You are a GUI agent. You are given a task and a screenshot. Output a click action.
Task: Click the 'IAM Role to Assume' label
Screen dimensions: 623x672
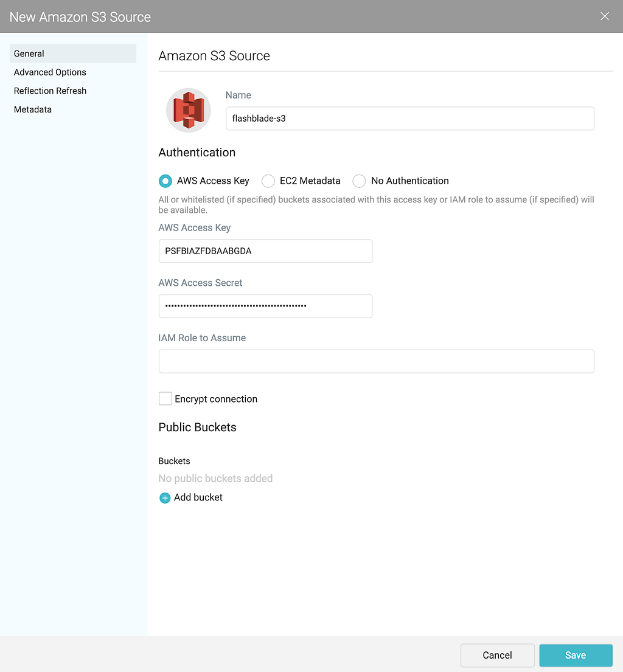coord(202,338)
